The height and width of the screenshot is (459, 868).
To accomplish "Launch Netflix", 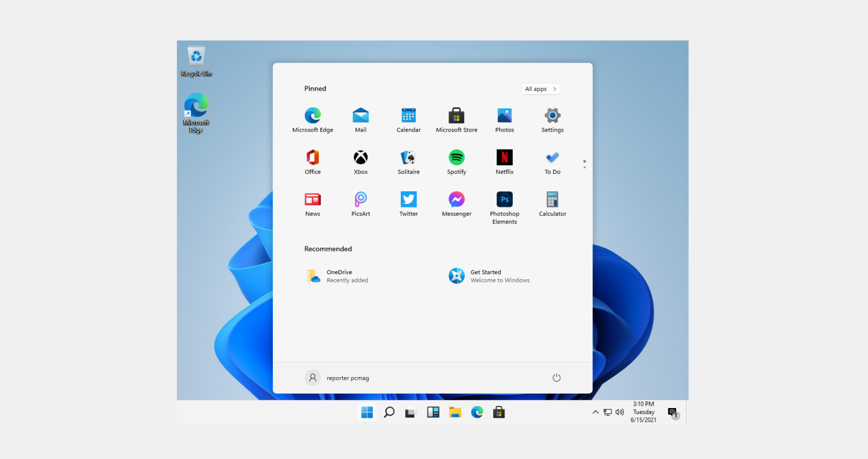I will pyautogui.click(x=505, y=162).
